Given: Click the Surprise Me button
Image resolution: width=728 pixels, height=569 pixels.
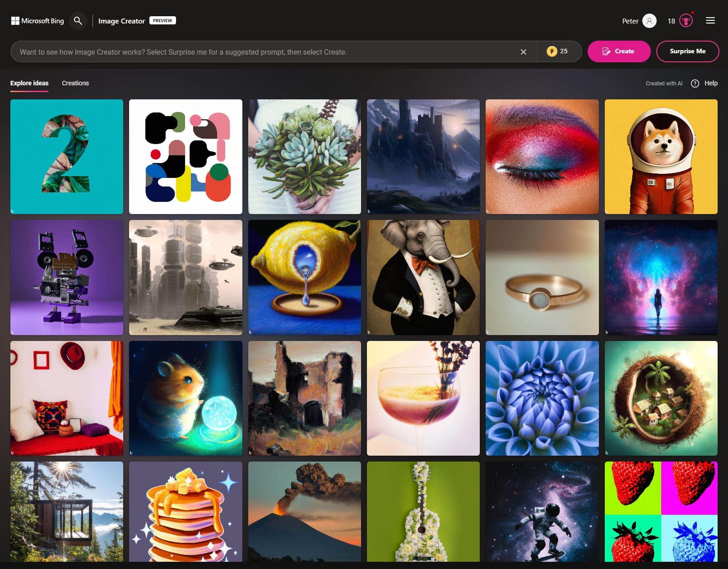Looking at the screenshot, I should [x=687, y=51].
